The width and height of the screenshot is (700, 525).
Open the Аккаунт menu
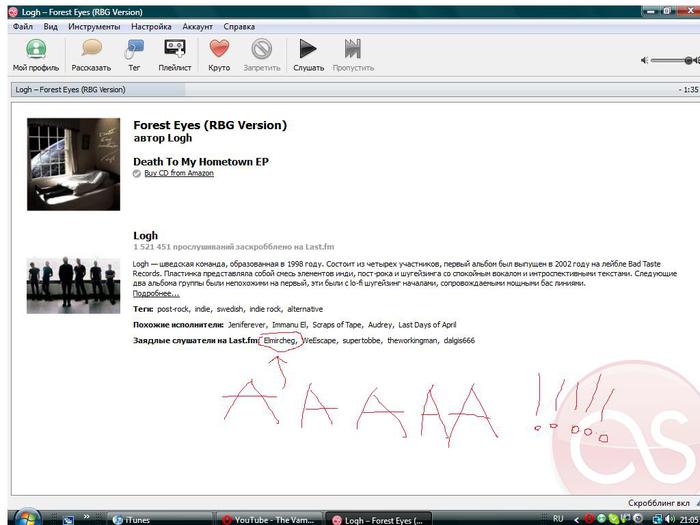pyautogui.click(x=197, y=27)
